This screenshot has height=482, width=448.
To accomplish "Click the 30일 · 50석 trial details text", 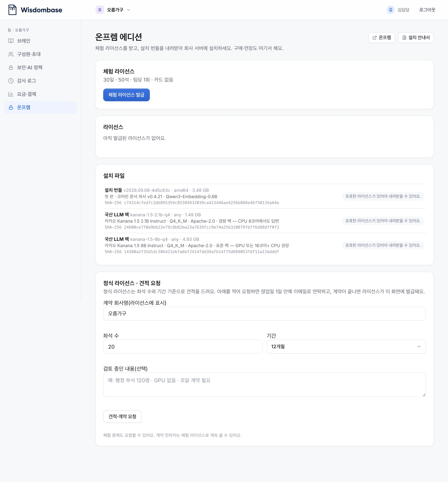I will point(138,80).
